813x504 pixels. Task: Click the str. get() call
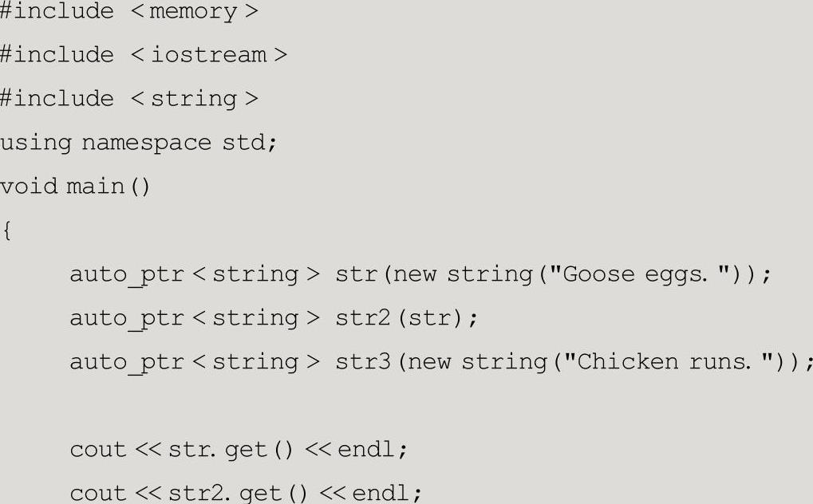pyautogui.click(x=231, y=450)
